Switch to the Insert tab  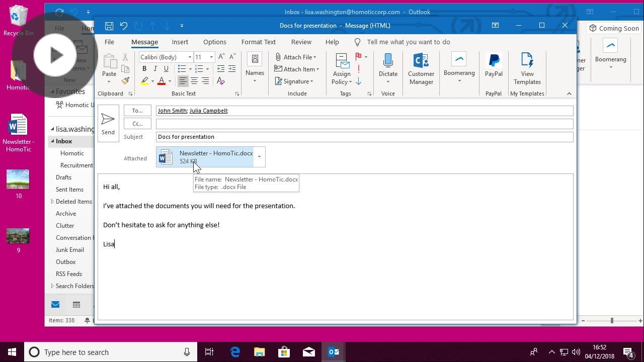(x=180, y=42)
